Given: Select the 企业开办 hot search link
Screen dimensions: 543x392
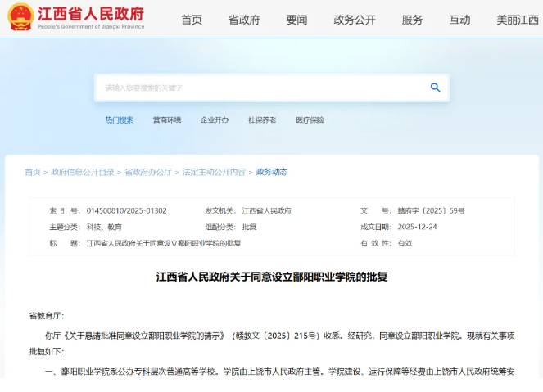Looking at the screenshot, I should pyautogui.click(x=215, y=120).
